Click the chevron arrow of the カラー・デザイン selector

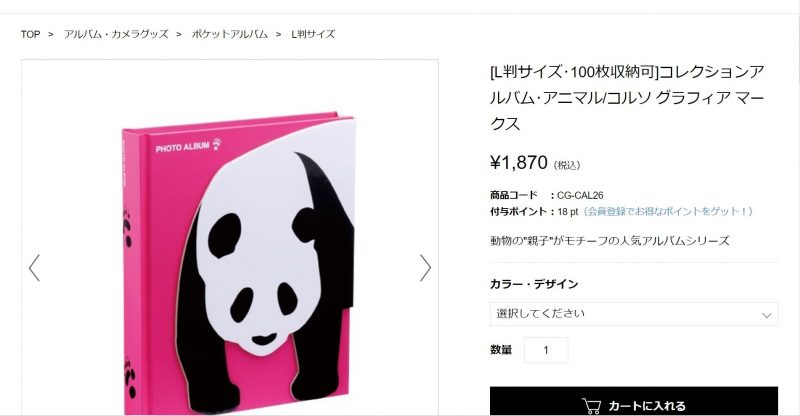766,315
